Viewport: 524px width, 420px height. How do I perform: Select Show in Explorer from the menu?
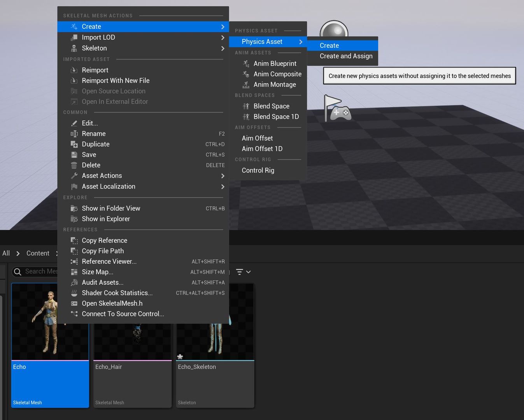click(x=106, y=219)
